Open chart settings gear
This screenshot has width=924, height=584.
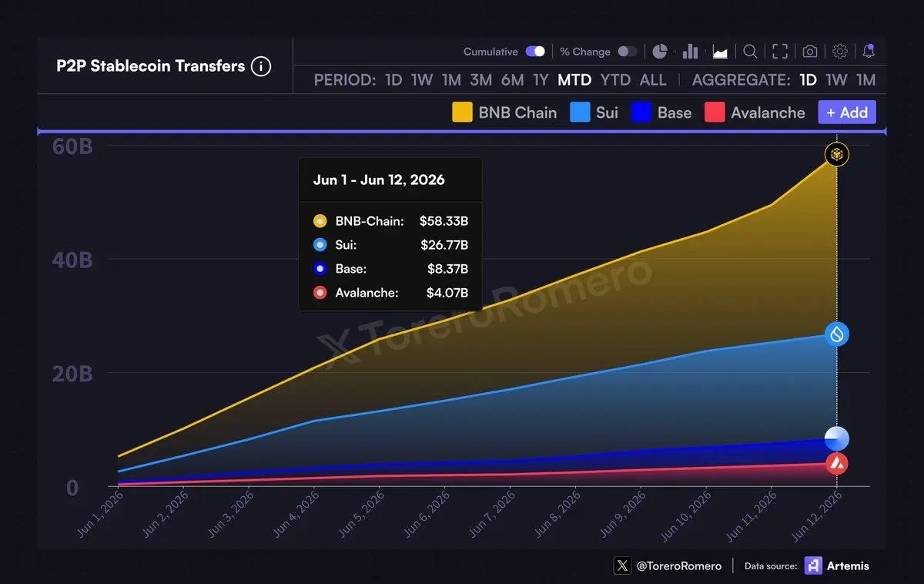click(x=840, y=52)
